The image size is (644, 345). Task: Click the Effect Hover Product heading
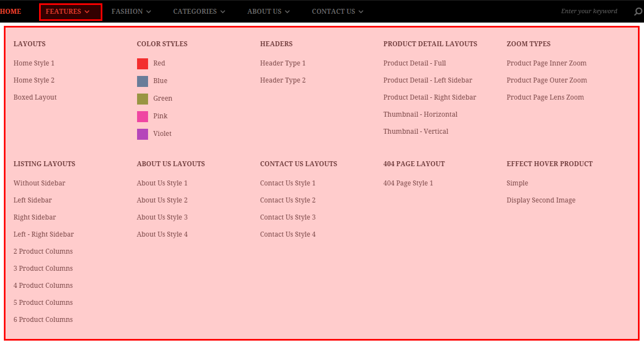coord(549,164)
